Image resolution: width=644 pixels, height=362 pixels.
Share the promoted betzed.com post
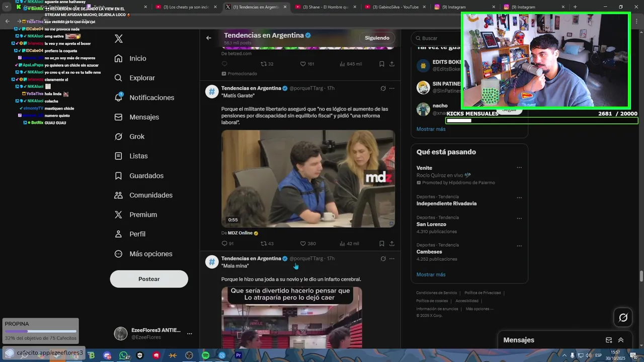392,64
